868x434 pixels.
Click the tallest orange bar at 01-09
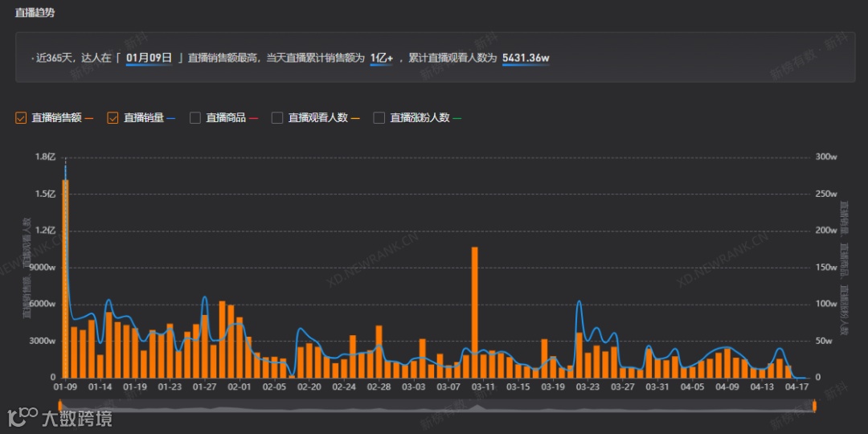tap(65, 278)
